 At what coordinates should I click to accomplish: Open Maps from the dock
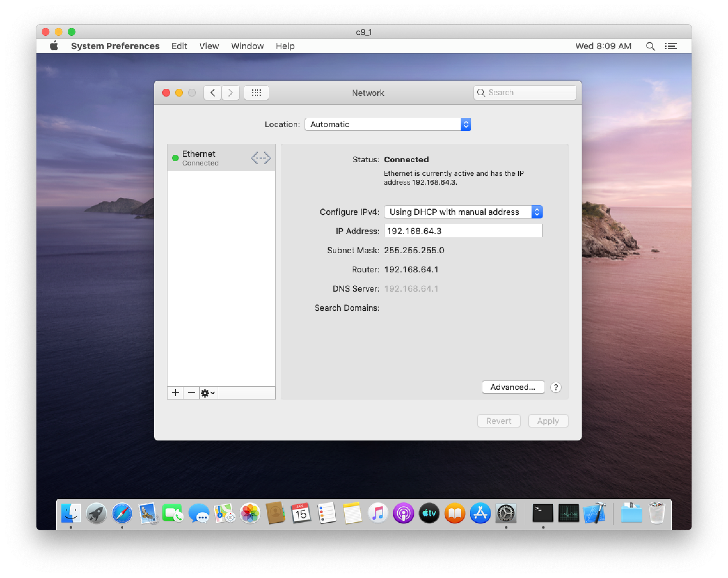224,513
